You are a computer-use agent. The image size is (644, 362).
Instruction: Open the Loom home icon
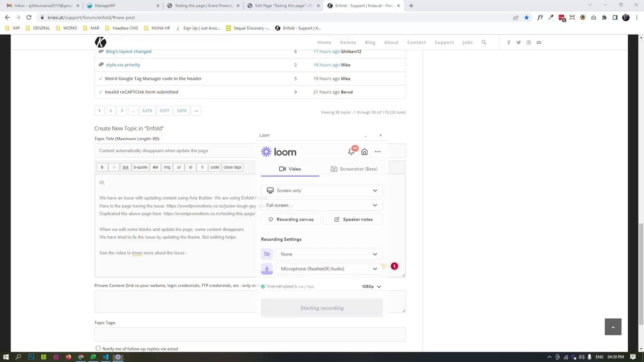(364, 152)
